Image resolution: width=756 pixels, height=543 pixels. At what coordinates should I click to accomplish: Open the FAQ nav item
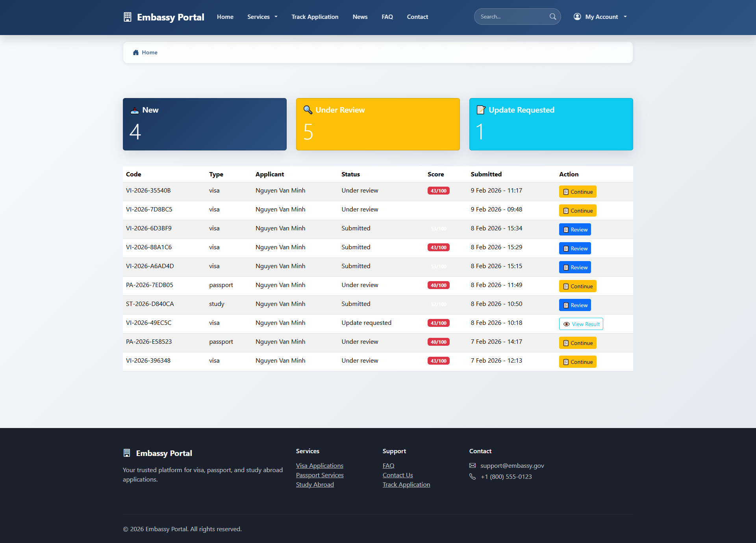click(x=387, y=17)
